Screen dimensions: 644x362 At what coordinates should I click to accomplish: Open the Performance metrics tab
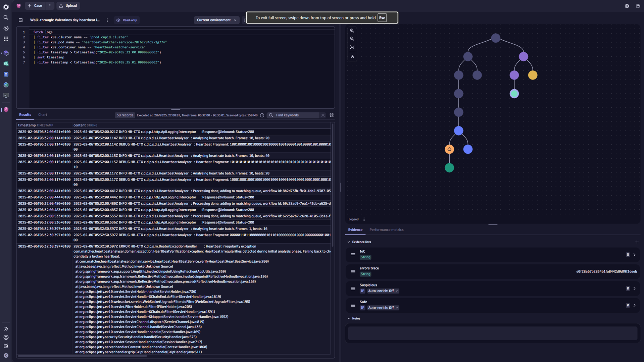click(386, 229)
